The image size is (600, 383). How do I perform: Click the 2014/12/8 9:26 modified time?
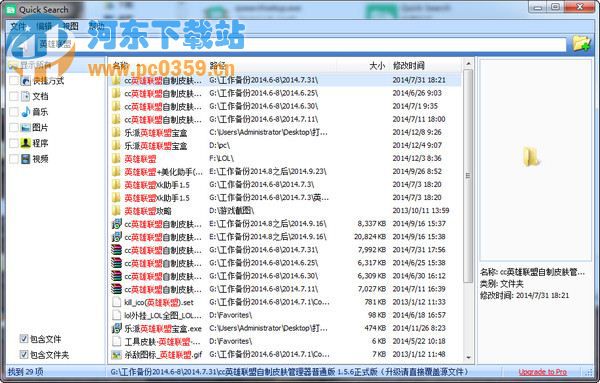pos(417,132)
